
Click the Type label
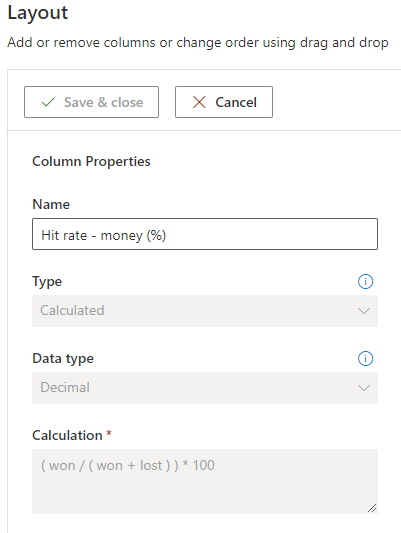point(47,282)
